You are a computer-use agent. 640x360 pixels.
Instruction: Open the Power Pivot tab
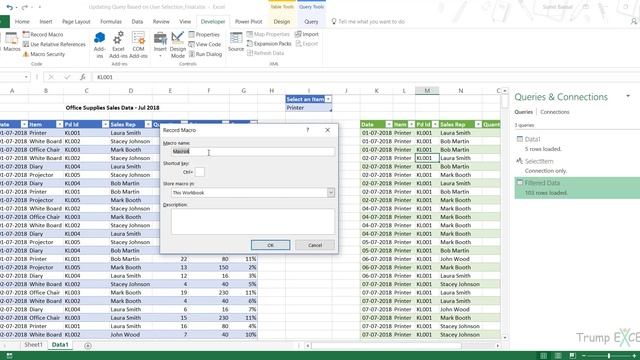pos(248,22)
